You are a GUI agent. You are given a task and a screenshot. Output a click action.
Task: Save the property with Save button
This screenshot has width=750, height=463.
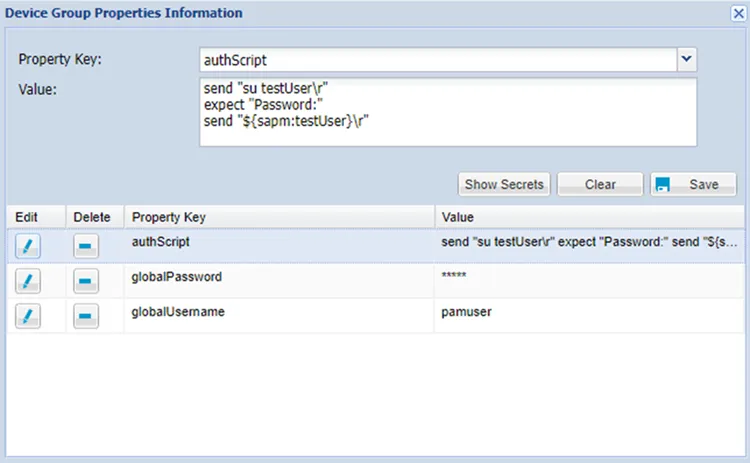pos(694,184)
